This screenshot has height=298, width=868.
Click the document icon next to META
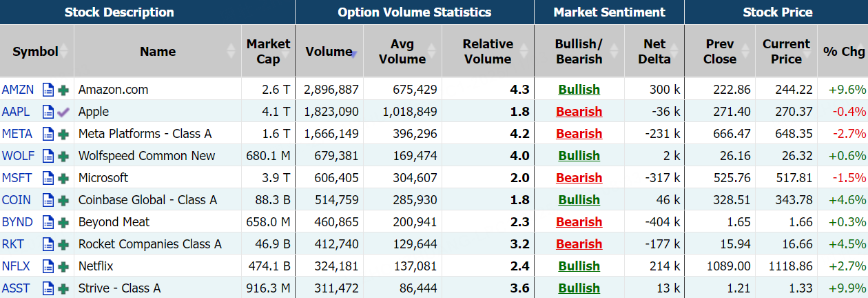(48, 134)
